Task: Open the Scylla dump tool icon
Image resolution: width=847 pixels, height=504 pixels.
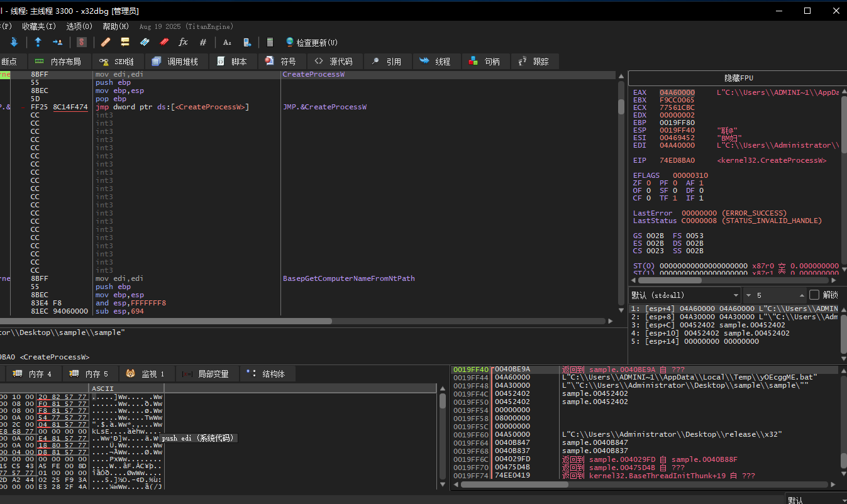Action: pos(82,42)
